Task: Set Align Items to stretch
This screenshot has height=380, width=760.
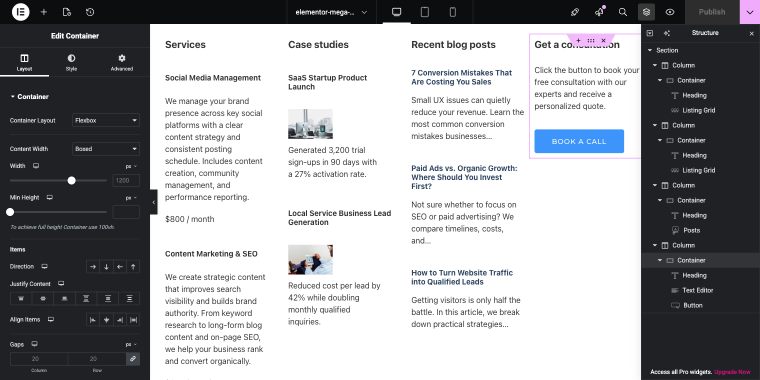Action: pos(133,320)
